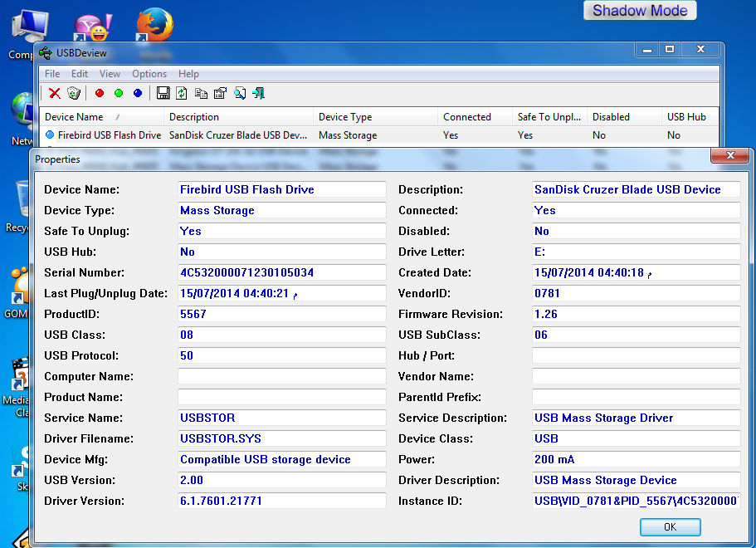
Task: Click the Shadow Mode button
Action: click(640, 11)
